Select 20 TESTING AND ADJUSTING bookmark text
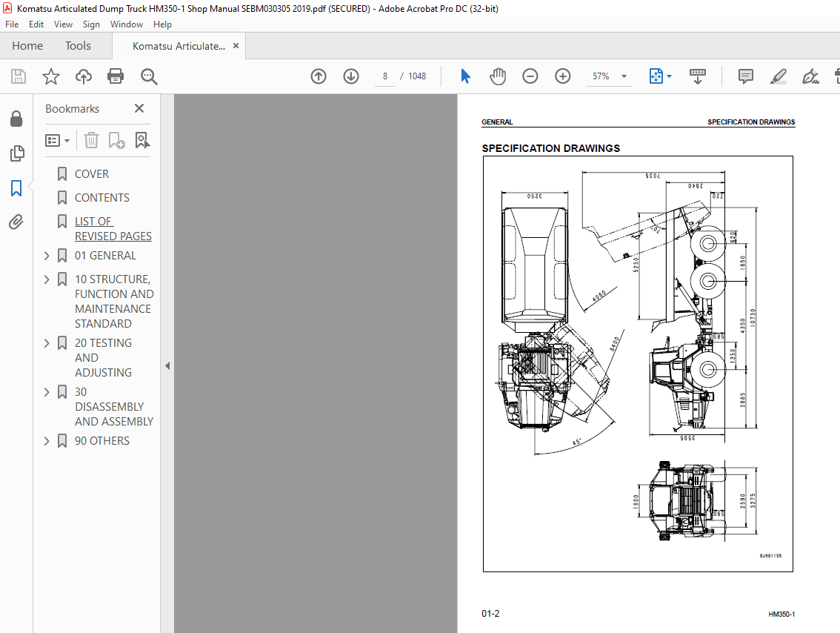Screen dimensions: 840x633 104,357
